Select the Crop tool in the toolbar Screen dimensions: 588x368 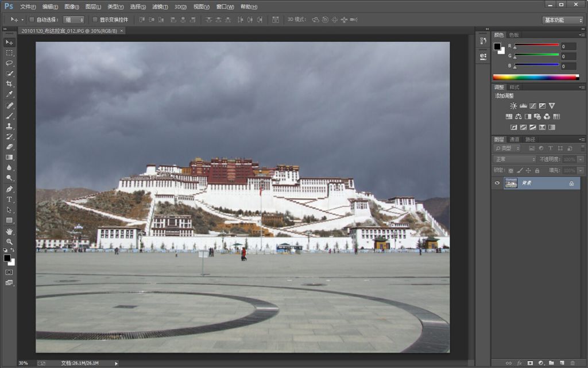coord(9,84)
